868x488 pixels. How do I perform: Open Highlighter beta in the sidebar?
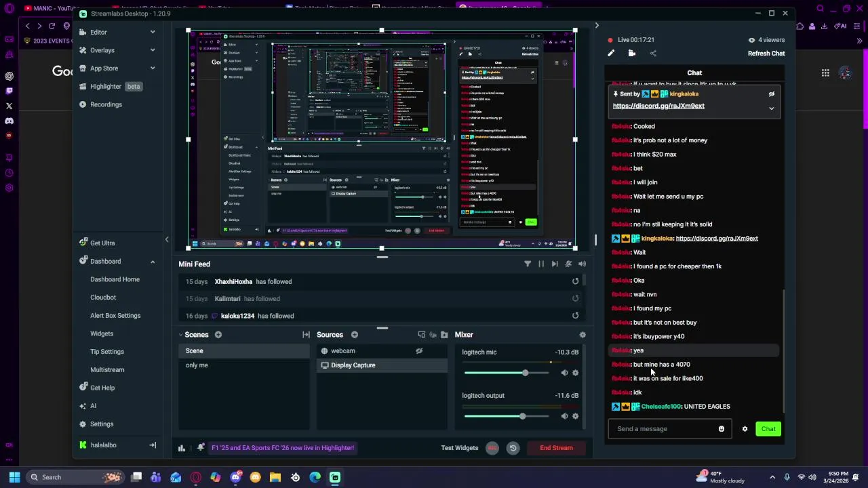109,86
